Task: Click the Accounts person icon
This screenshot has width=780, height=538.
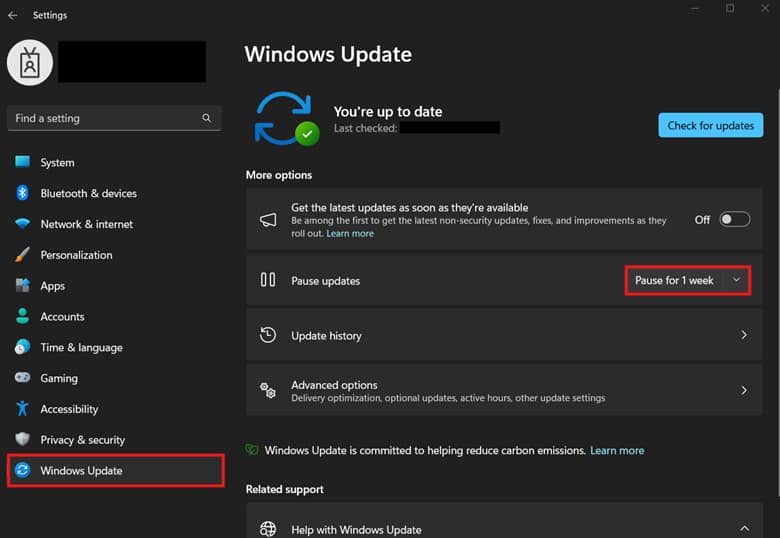Action: pos(22,316)
